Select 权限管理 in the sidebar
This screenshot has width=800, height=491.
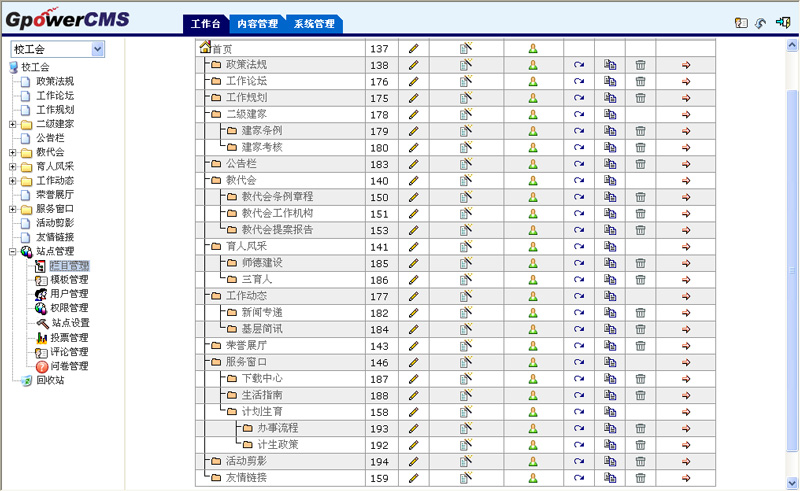[69, 308]
